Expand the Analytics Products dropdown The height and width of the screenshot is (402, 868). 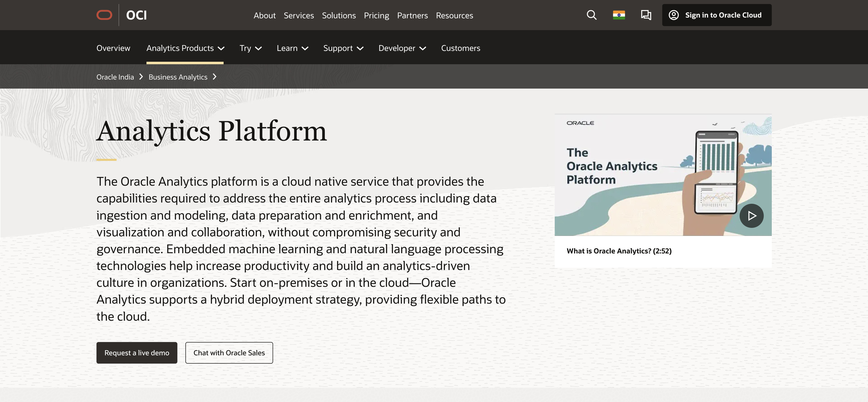point(185,48)
